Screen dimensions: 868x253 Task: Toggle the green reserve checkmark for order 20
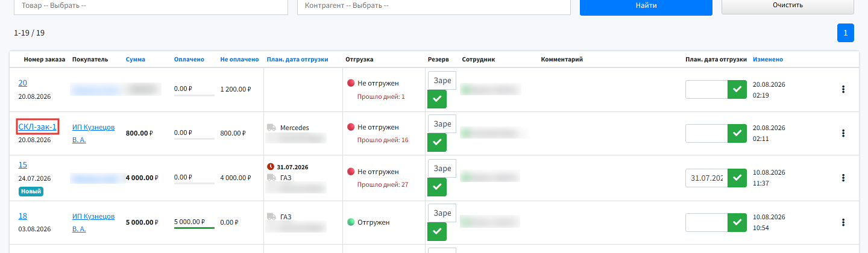(x=437, y=99)
